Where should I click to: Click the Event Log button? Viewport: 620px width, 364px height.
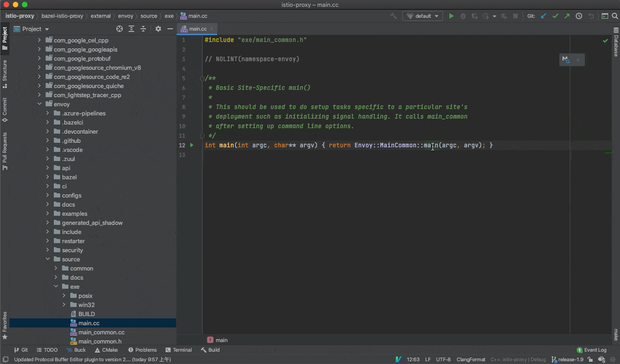click(x=592, y=350)
